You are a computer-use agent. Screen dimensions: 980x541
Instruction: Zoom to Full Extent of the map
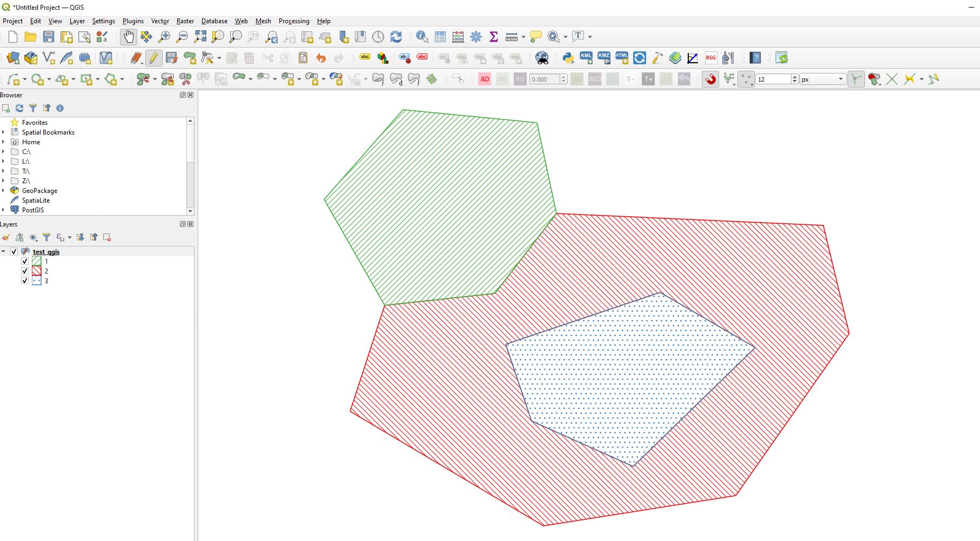pos(201,36)
